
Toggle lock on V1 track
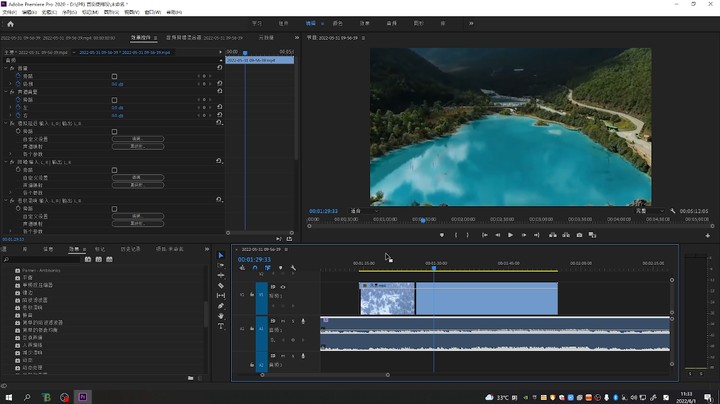coord(252,295)
